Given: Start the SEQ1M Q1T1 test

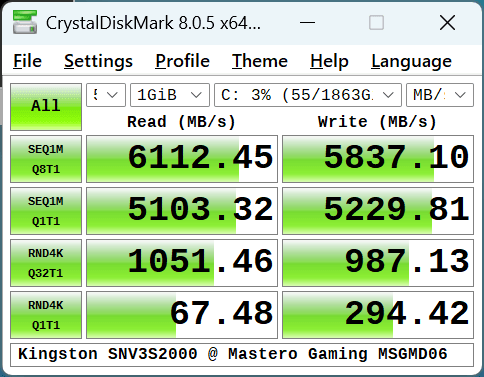Looking at the screenshot, I should click(x=46, y=211).
